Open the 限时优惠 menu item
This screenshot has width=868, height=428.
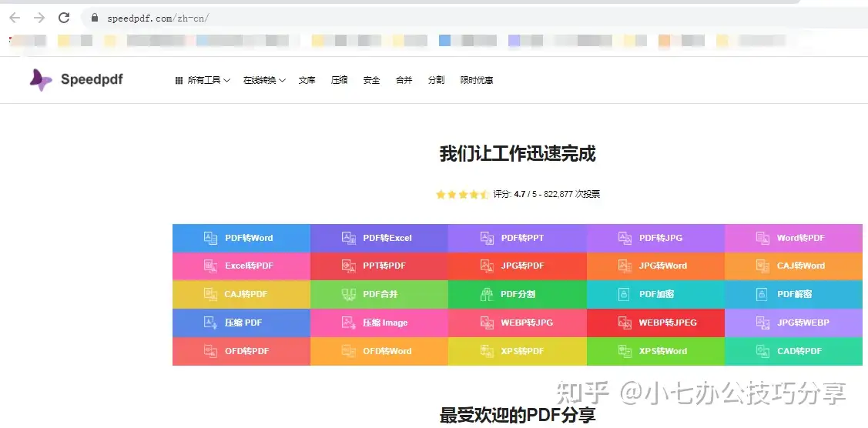477,80
